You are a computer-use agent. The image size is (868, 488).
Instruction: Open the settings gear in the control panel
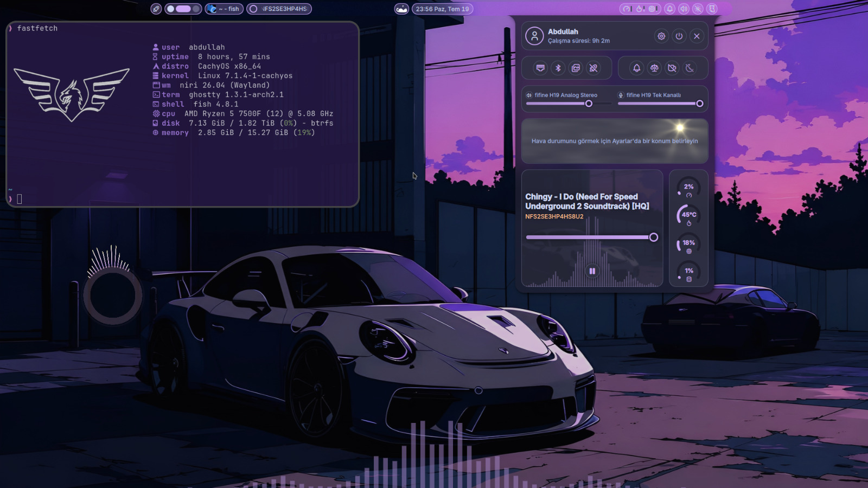661,36
